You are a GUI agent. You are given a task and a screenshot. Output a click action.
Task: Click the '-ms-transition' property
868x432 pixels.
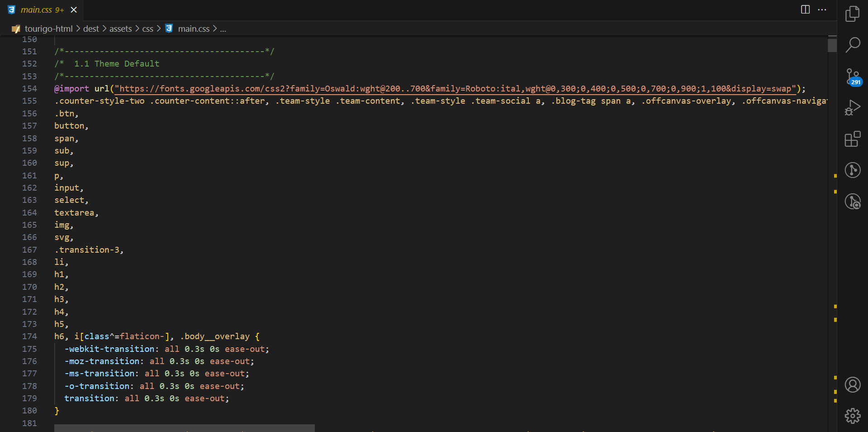(x=100, y=374)
